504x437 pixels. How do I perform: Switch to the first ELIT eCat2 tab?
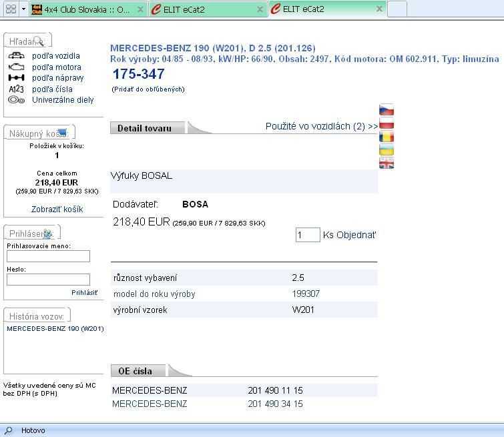(208, 9)
